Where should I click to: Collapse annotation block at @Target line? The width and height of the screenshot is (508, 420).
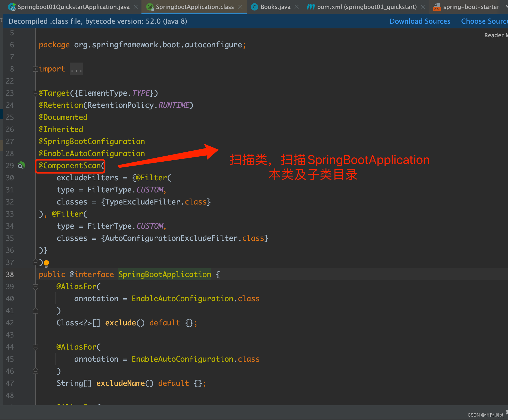[x=35, y=93]
